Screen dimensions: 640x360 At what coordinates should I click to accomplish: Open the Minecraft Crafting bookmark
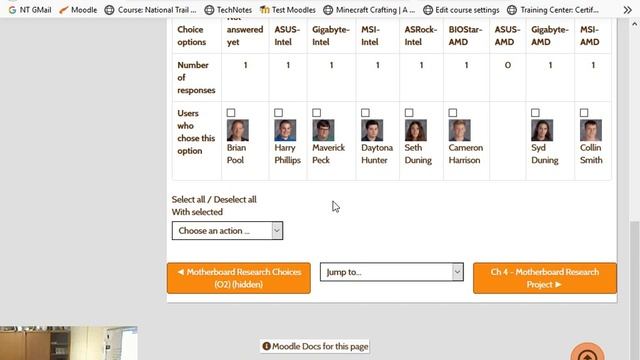369,10
